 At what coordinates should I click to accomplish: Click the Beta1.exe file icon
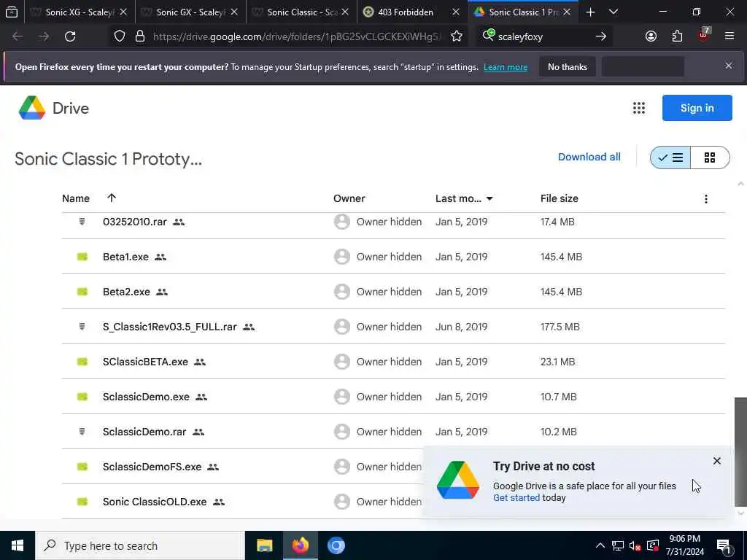(82, 257)
